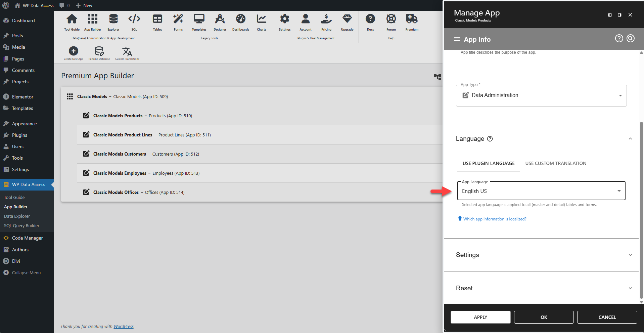Click the APPLY button
The width and height of the screenshot is (644, 333).
(x=480, y=317)
